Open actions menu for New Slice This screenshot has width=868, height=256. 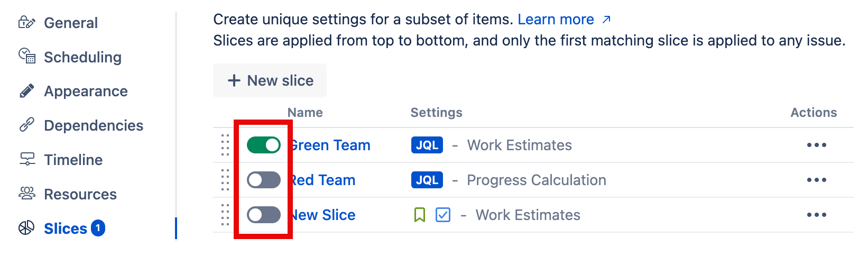[x=816, y=215]
